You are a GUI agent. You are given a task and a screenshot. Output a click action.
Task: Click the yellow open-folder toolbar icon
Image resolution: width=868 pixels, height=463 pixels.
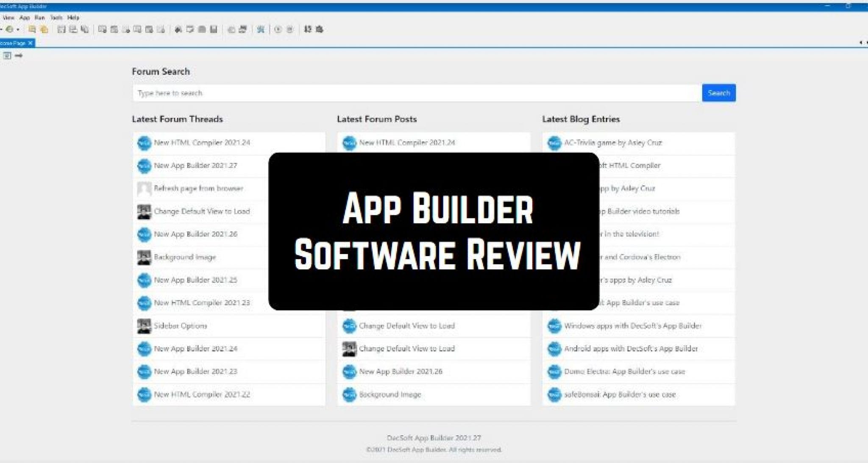44,29
